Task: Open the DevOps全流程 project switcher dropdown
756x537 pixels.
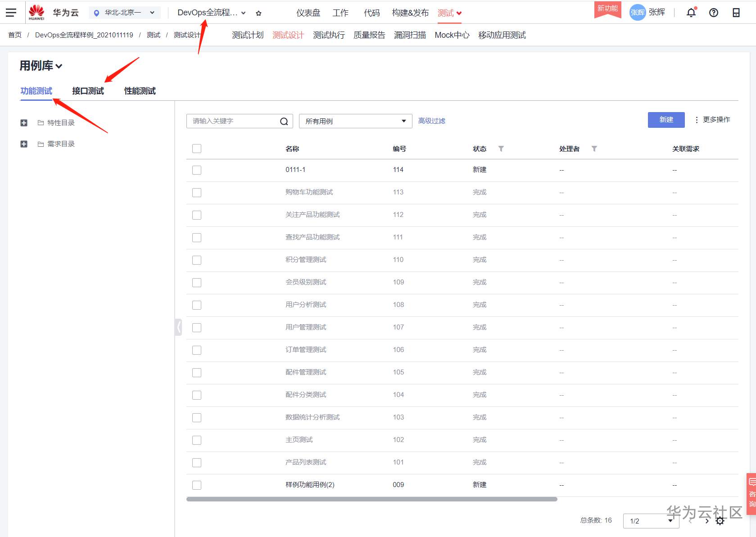Action: (211, 13)
